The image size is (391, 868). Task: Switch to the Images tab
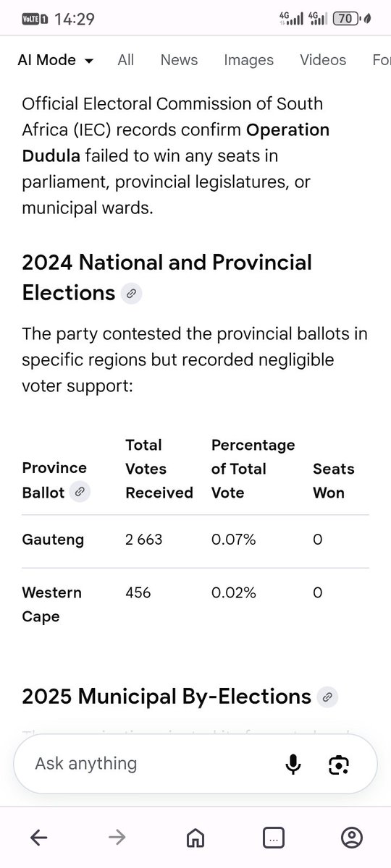249,60
